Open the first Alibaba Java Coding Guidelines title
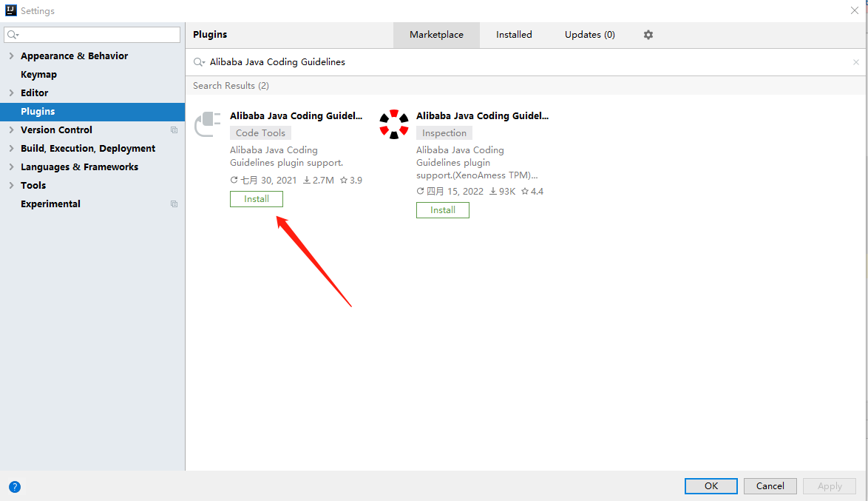 [x=296, y=116]
